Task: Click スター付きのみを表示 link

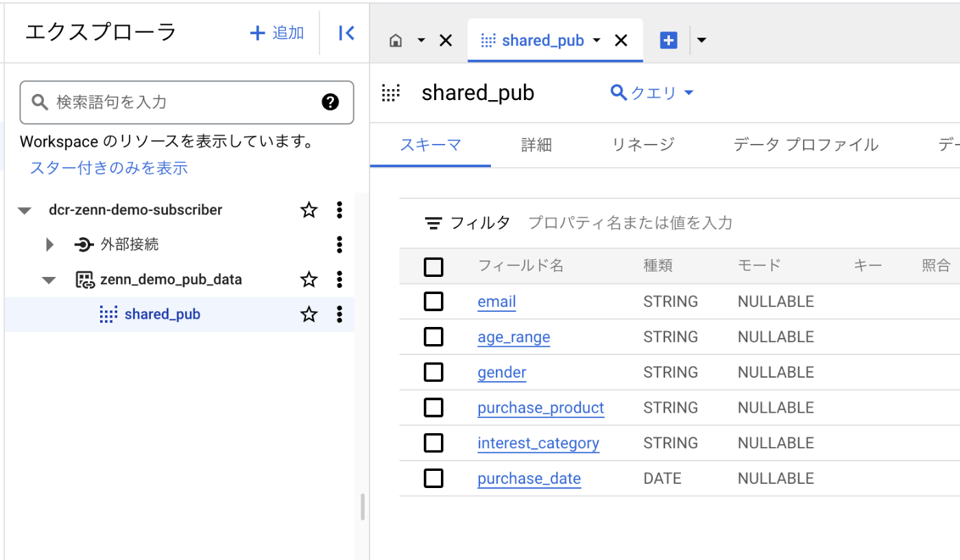Action: click(x=108, y=168)
